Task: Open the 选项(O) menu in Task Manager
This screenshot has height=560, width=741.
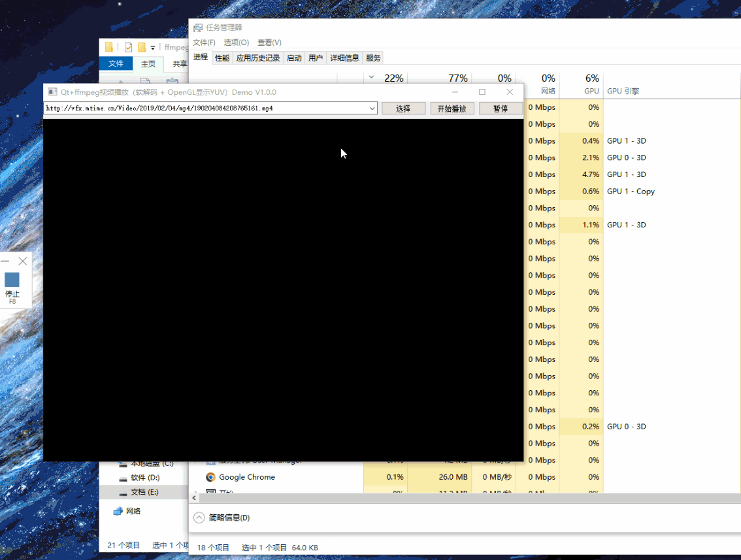Action: click(237, 42)
